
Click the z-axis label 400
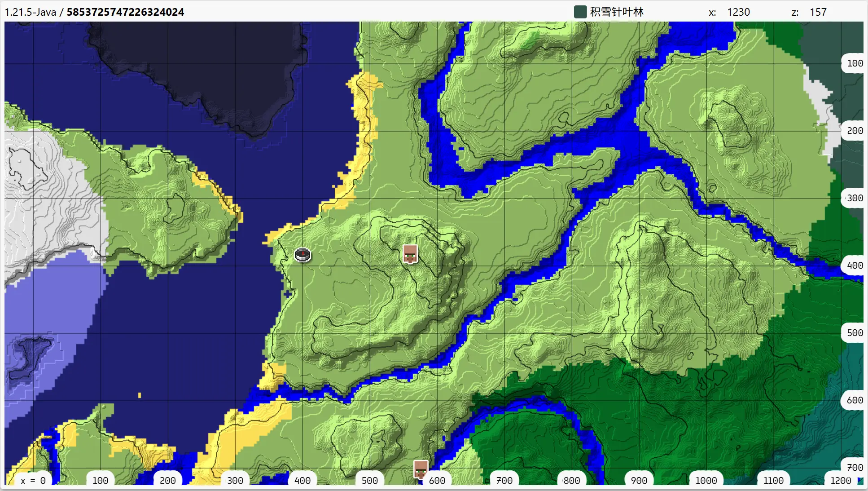point(854,265)
